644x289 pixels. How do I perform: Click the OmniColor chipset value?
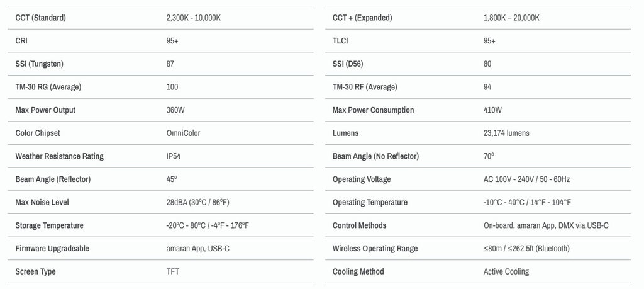pyautogui.click(x=183, y=133)
